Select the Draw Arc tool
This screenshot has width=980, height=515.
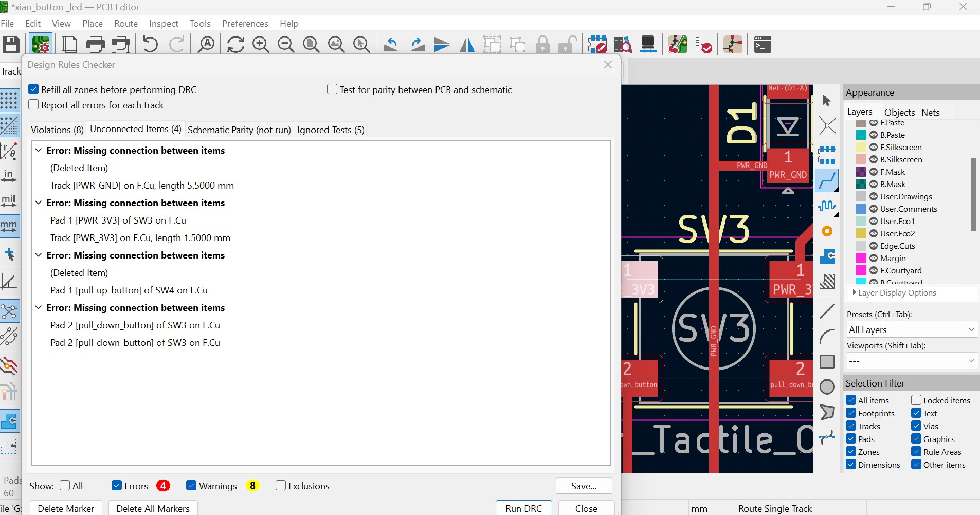827,337
